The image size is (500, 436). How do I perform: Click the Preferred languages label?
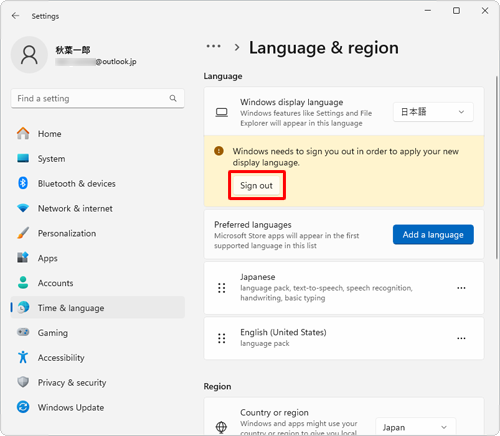(x=253, y=225)
